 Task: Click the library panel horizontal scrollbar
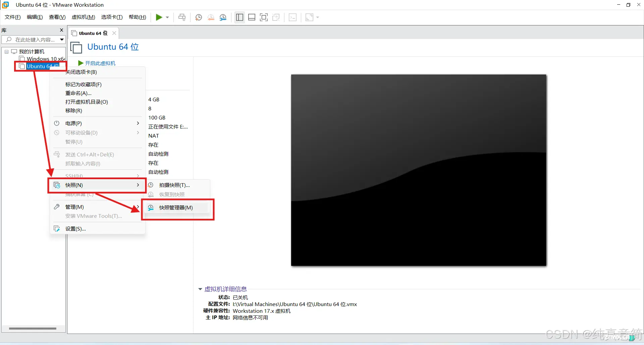point(33,329)
